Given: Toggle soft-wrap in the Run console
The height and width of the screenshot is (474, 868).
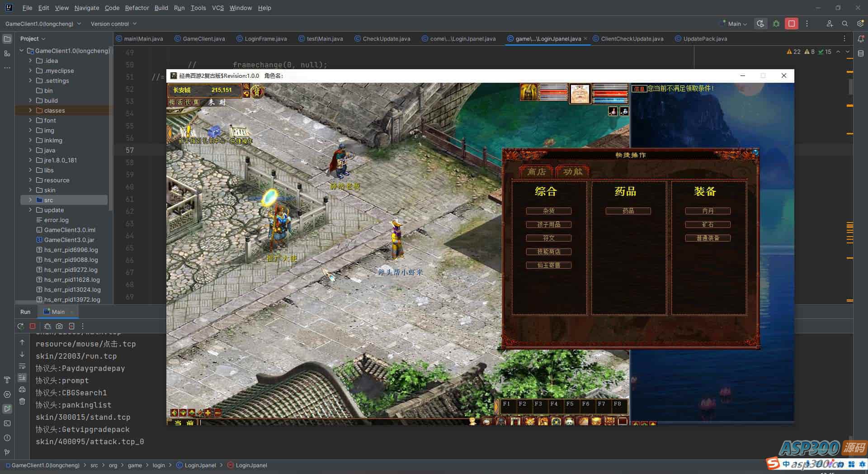Looking at the screenshot, I should pos(22,366).
